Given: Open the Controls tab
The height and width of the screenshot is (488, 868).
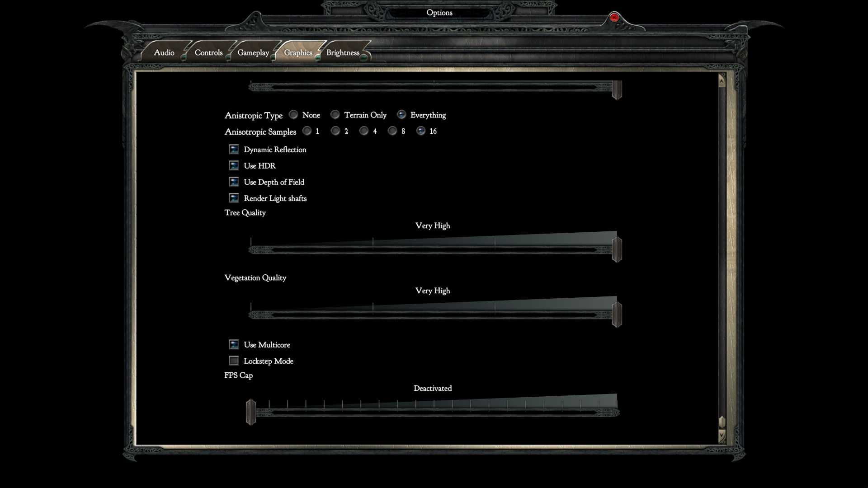Looking at the screenshot, I should click(x=208, y=53).
